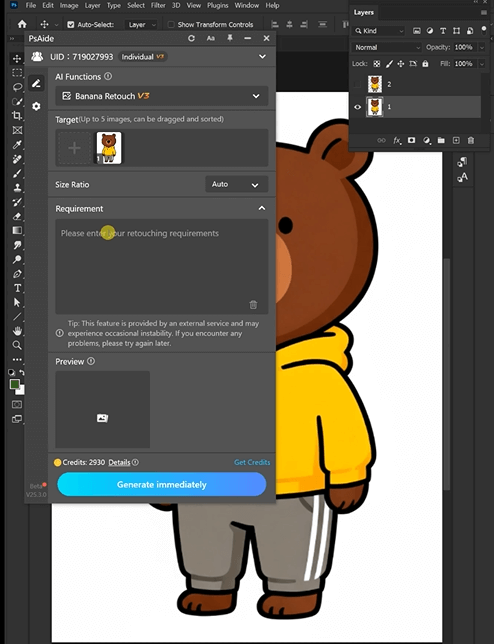Pin the PsAide panel
The height and width of the screenshot is (644, 494).
230,38
